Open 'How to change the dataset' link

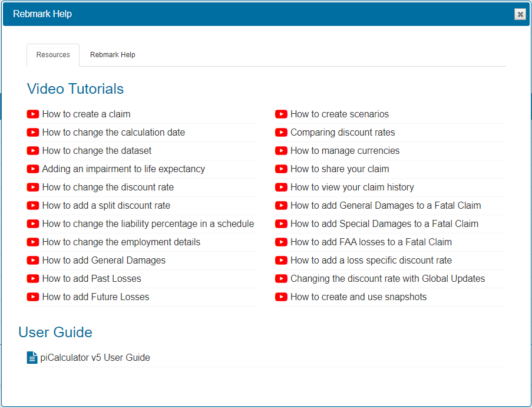pos(97,151)
